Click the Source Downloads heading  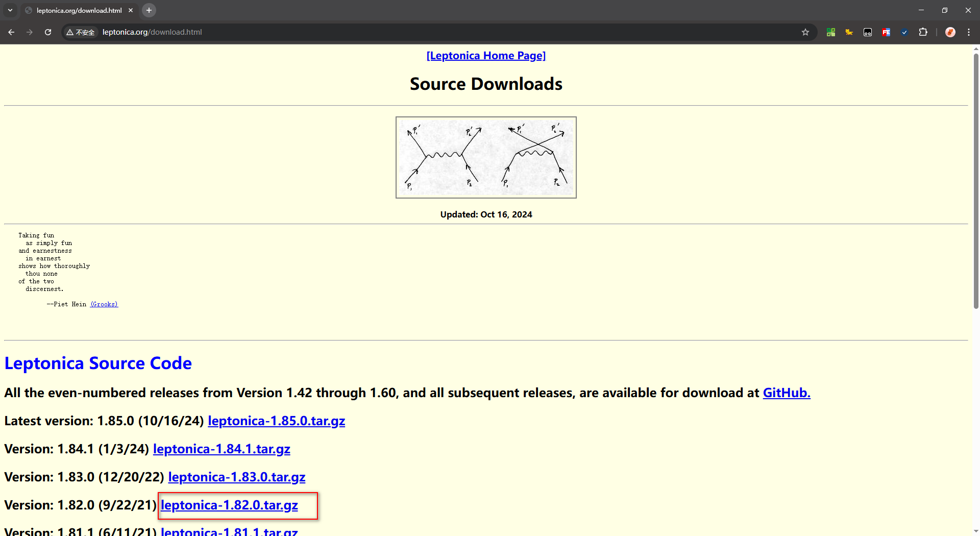click(x=486, y=84)
